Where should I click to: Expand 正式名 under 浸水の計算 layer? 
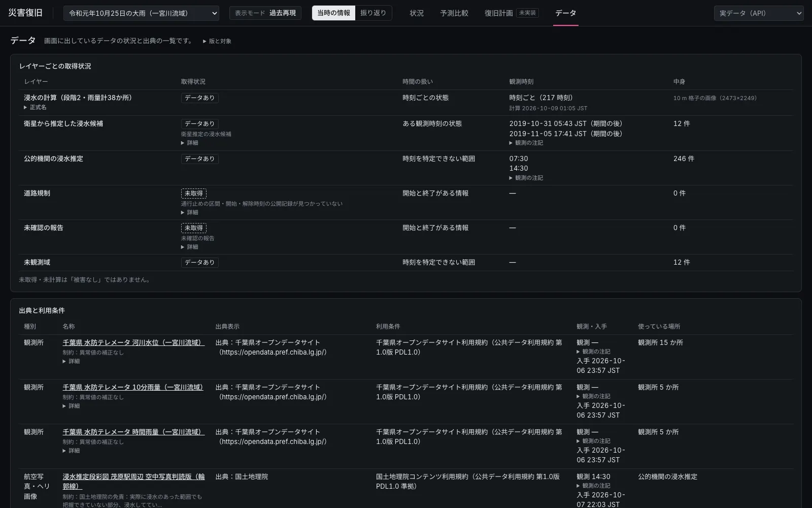click(35, 108)
